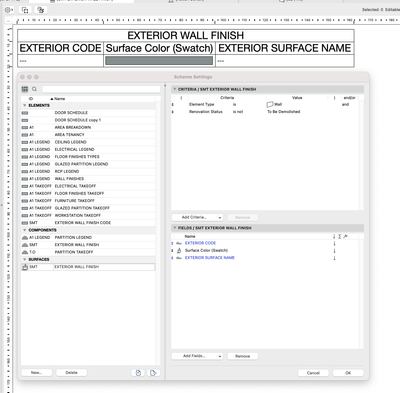Click the EXTERIOR CODE header cell in the schedule
The image size is (400, 393).
tap(60, 48)
